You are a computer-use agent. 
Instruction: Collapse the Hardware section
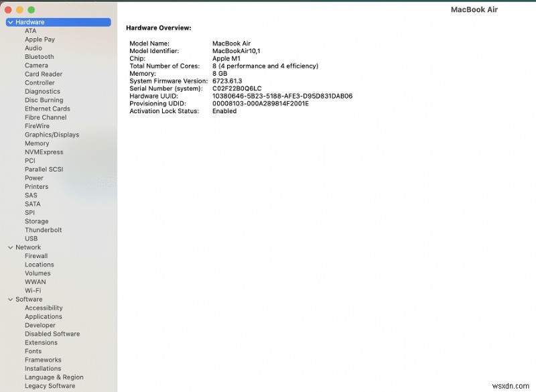tap(9, 22)
